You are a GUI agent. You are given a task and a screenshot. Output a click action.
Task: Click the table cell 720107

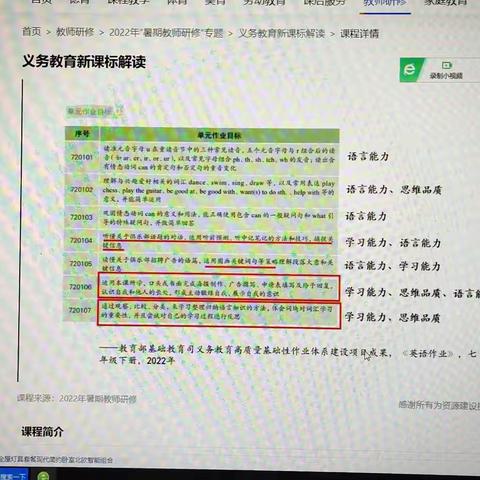(80, 310)
